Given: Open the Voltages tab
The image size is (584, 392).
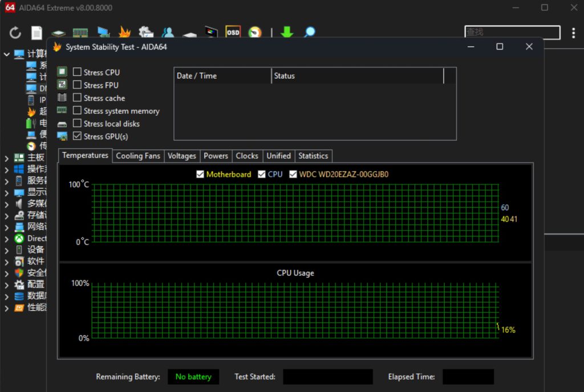Looking at the screenshot, I should click(x=182, y=156).
